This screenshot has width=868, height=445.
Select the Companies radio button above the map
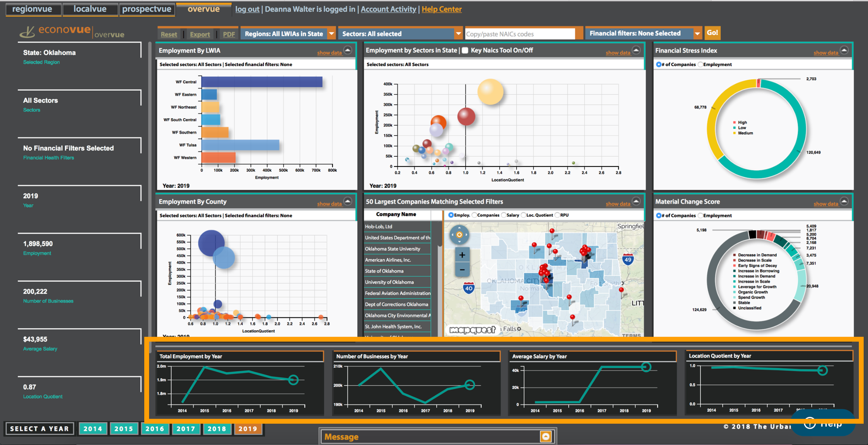[x=475, y=215]
